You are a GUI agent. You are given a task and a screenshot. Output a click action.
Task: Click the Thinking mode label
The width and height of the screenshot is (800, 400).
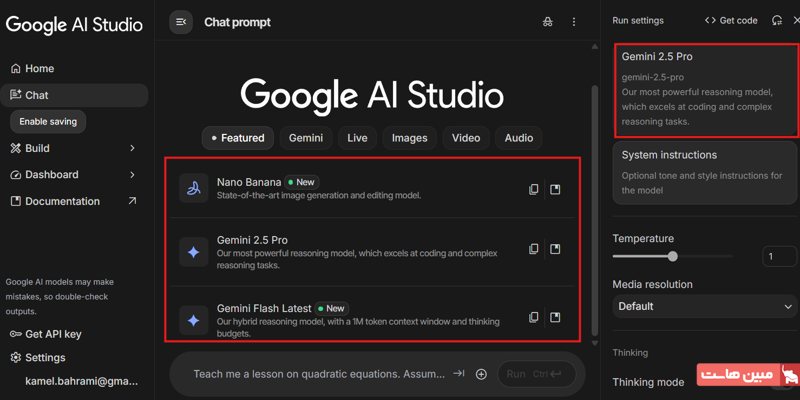coord(648,382)
